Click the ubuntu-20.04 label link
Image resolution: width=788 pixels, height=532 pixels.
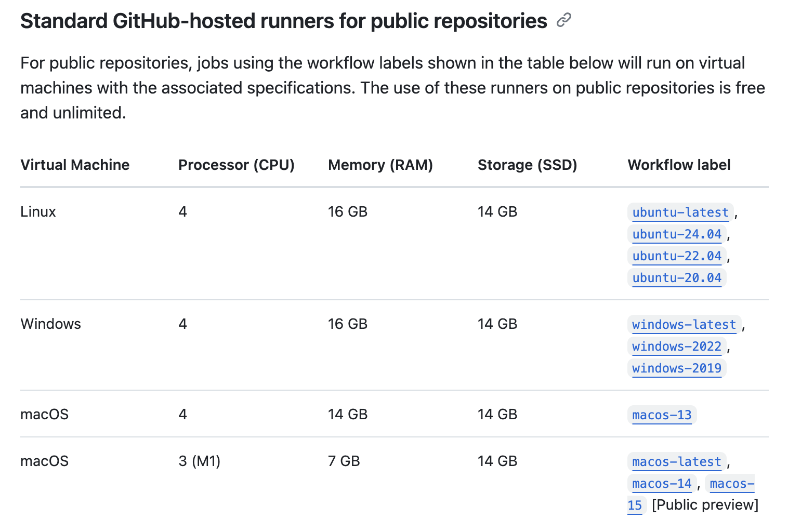(x=677, y=277)
